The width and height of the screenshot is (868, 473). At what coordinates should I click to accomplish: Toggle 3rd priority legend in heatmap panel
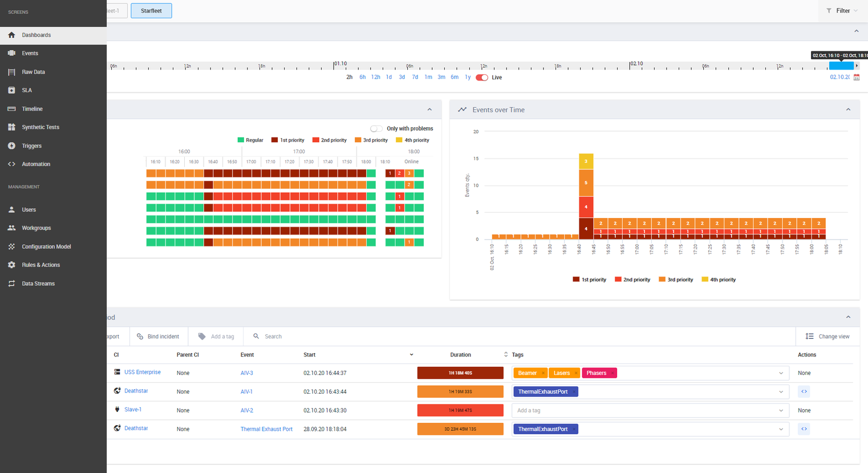tap(371, 140)
